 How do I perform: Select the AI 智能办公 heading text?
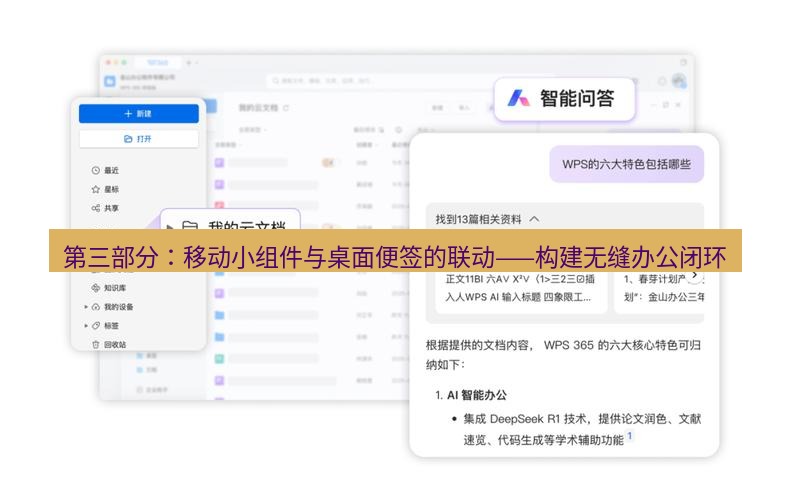[477, 395]
